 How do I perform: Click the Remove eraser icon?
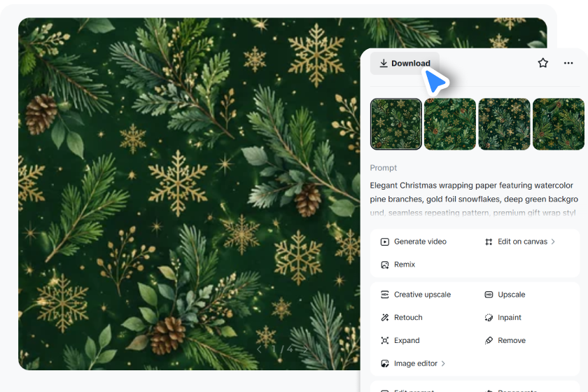[x=489, y=340]
